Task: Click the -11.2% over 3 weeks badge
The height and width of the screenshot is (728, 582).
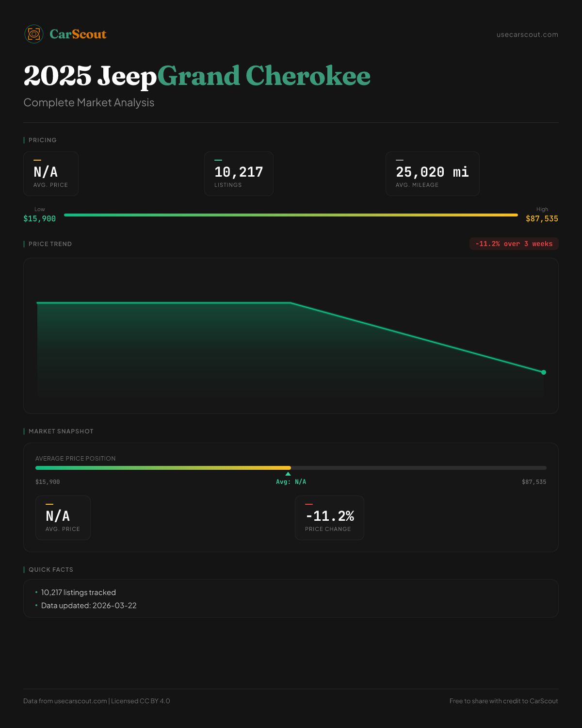Action: (514, 244)
